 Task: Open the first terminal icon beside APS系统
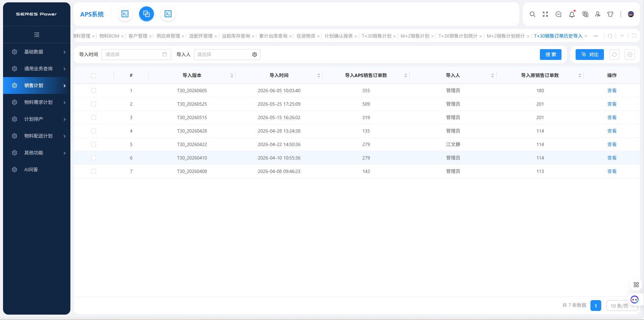click(125, 14)
